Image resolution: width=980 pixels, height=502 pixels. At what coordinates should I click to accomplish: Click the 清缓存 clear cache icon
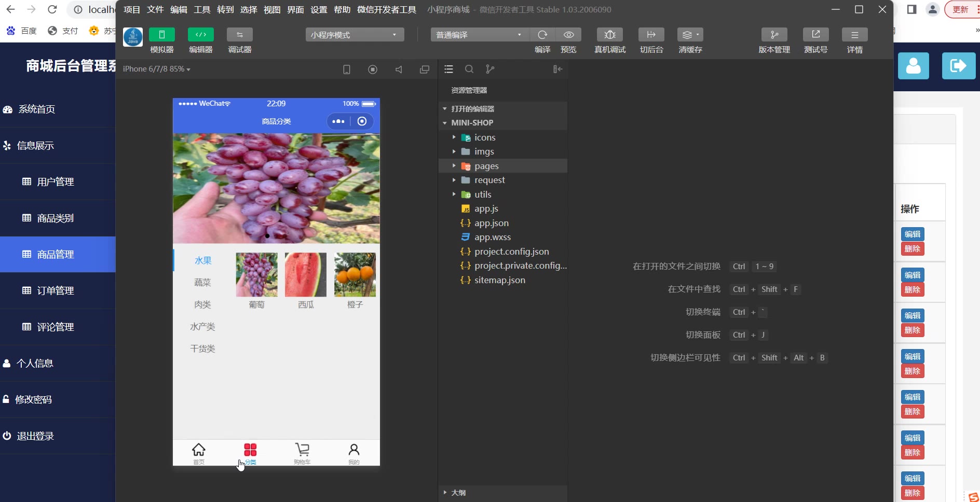[x=690, y=35]
